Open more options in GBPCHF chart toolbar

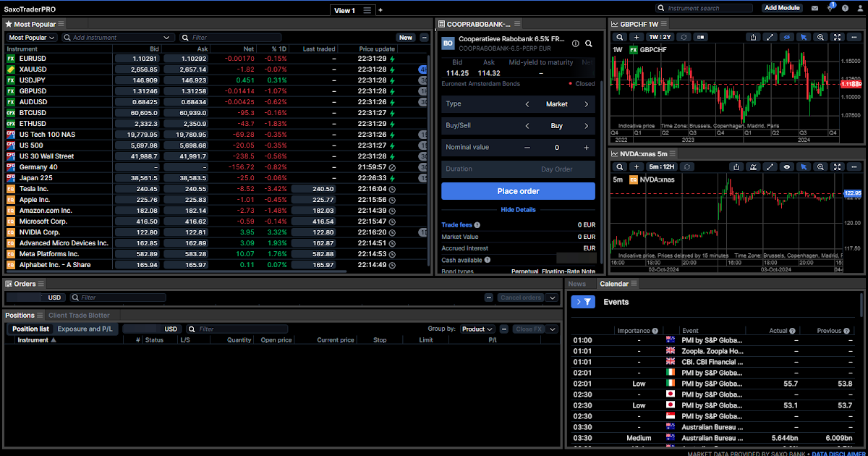pos(855,37)
